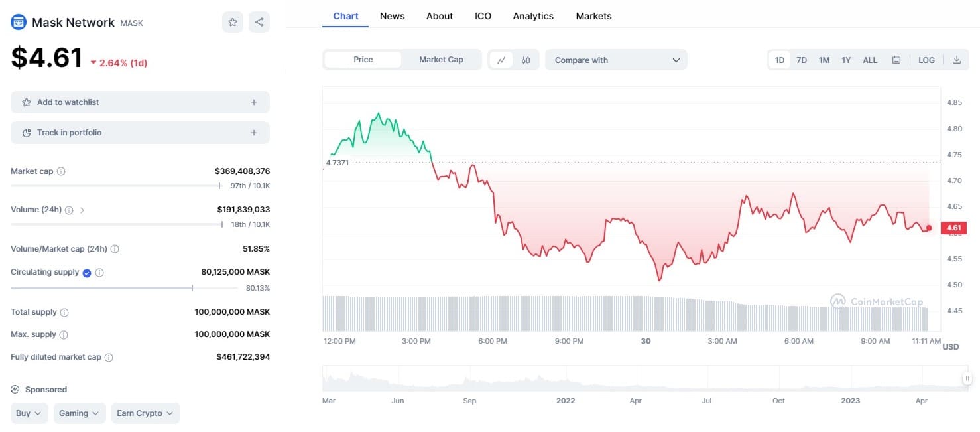Expand the Earn Crypto dropdown
The width and height of the screenshot is (980, 432).
(x=145, y=413)
